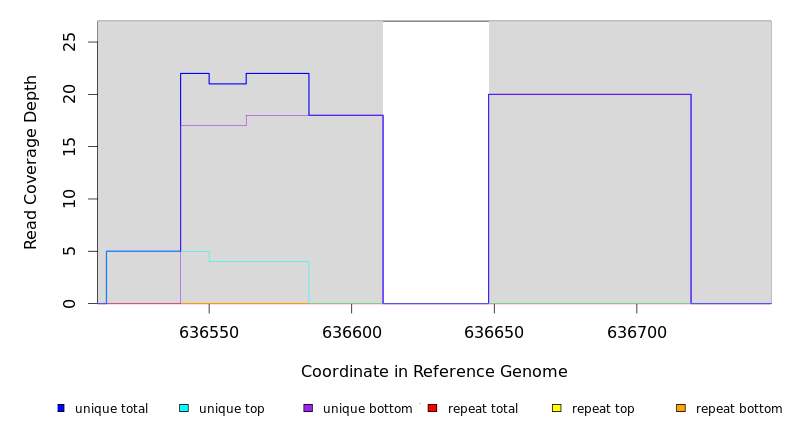Select the "unique total" legend label
Screen dimensions: 792x432
point(111,409)
